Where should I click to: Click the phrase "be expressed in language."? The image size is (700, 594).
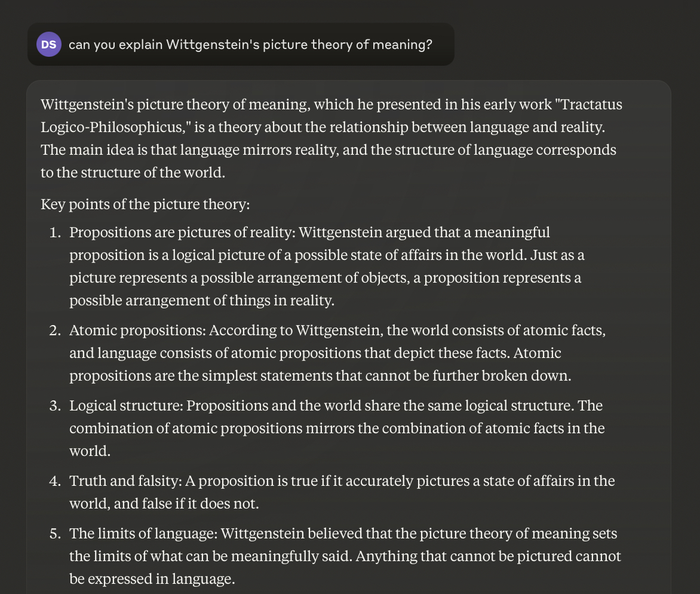click(152, 579)
